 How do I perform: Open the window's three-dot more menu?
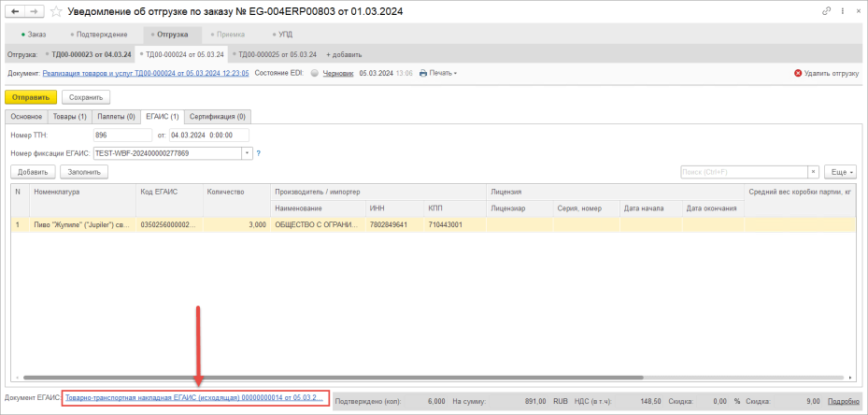coord(842,10)
